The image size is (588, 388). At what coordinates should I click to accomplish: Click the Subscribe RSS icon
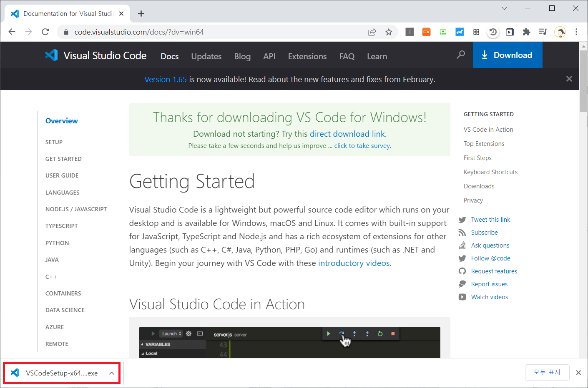pyautogui.click(x=462, y=233)
